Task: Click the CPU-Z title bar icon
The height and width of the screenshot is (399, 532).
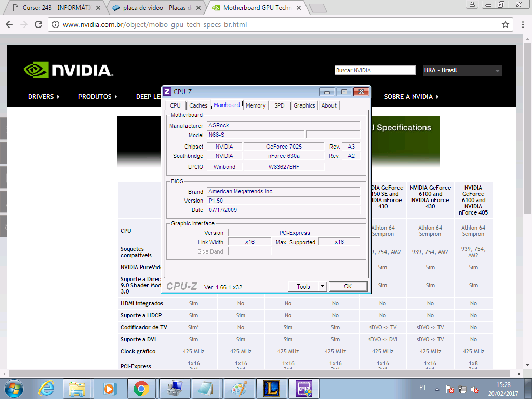Action: [x=167, y=91]
